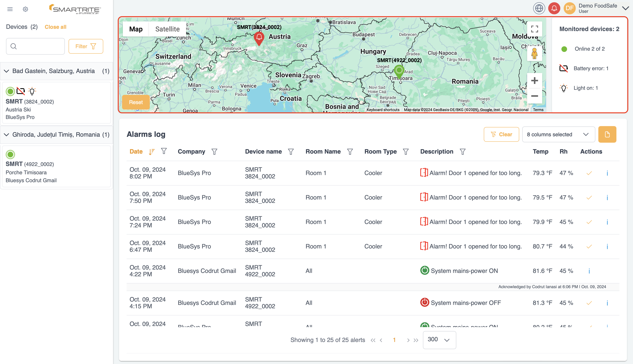The height and width of the screenshot is (364, 633).
Task: Open the 300 page size dropdown
Action: point(439,340)
